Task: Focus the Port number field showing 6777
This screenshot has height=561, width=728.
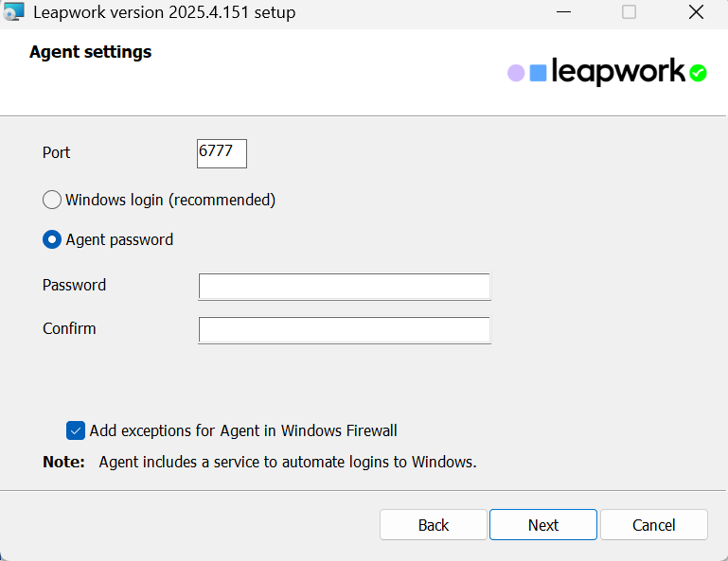Action: coord(222,153)
